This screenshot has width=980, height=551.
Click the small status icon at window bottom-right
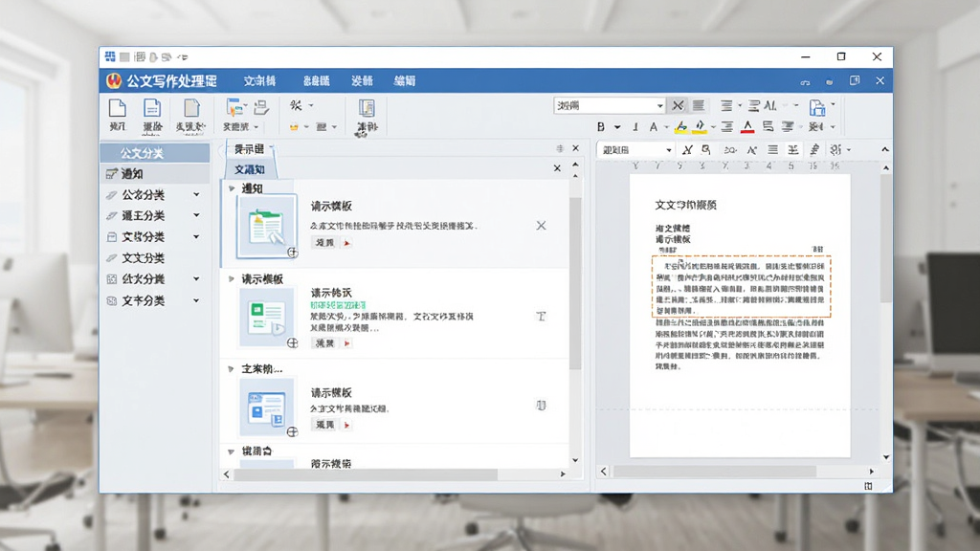[x=868, y=486]
